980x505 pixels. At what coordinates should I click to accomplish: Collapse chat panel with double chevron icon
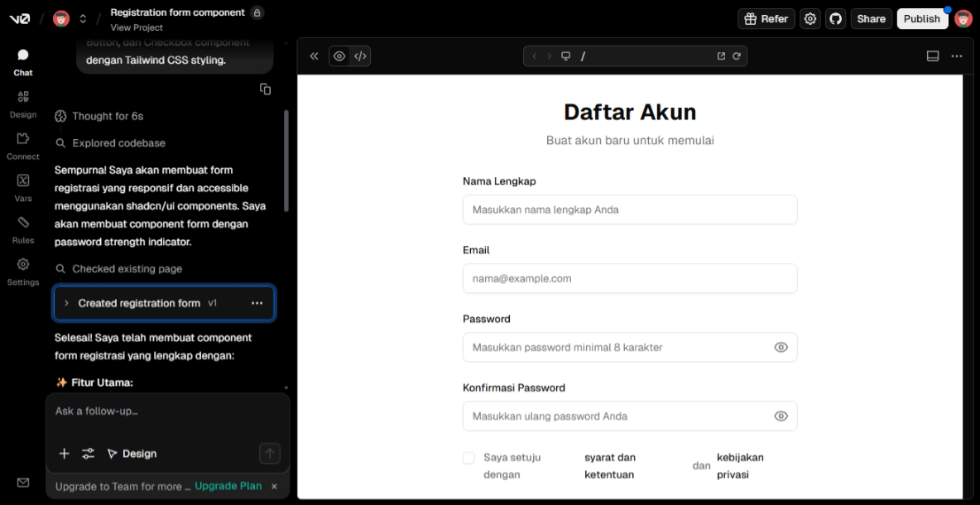[x=314, y=56]
